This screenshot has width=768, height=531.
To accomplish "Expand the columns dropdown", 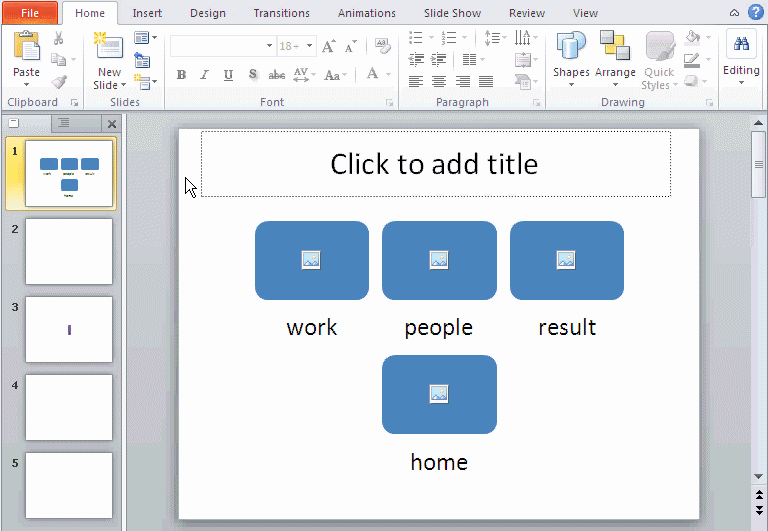I will (483, 60).
